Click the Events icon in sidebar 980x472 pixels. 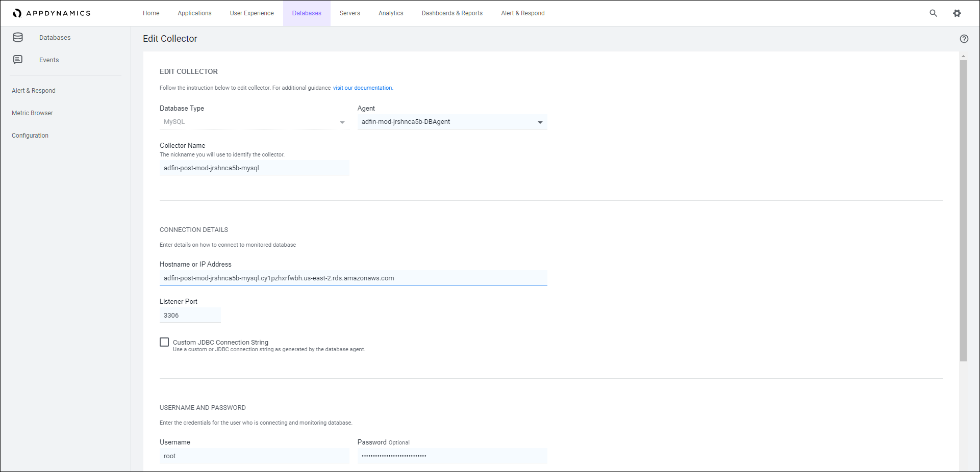tap(18, 60)
